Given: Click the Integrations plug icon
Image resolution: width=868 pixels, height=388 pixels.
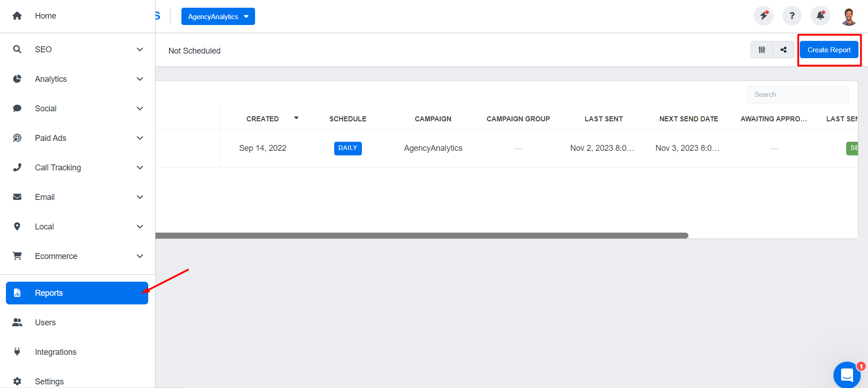Looking at the screenshot, I should click(17, 352).
